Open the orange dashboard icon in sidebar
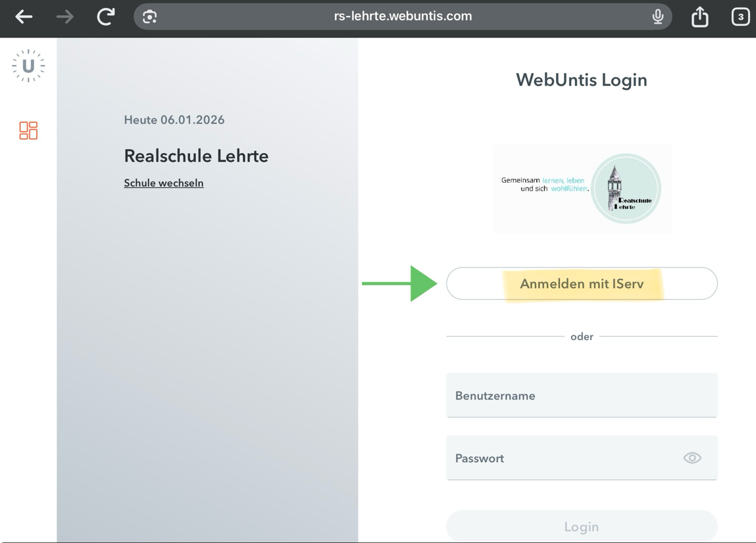The height and width of the screenshot is (543, 756). click(28, 130)
